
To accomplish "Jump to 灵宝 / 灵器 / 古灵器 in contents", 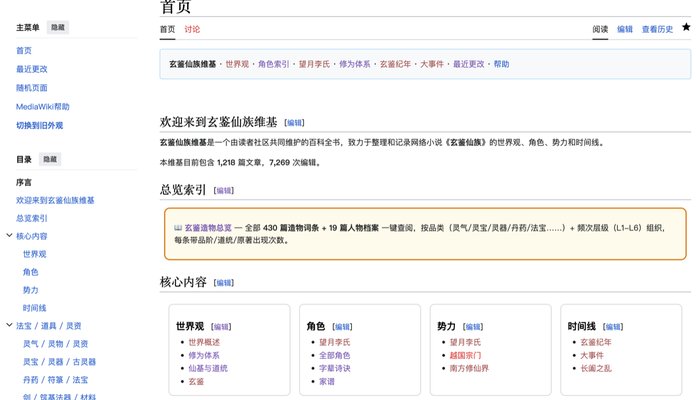I will pyautogui.click(x=60, y=362).
